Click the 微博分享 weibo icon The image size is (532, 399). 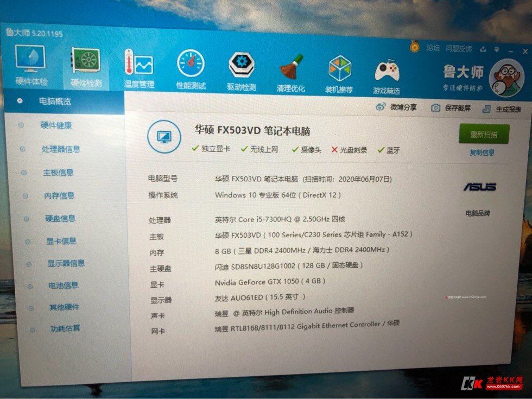(381, 107)
